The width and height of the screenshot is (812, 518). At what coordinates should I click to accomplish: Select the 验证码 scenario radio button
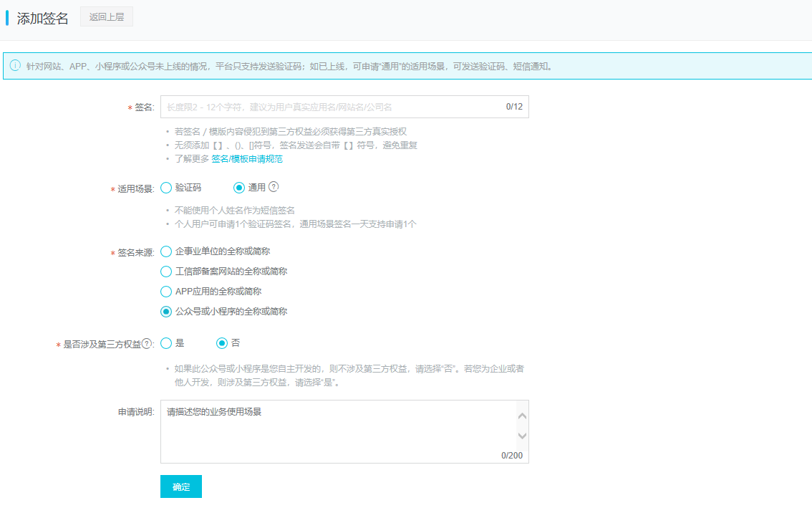165,188
